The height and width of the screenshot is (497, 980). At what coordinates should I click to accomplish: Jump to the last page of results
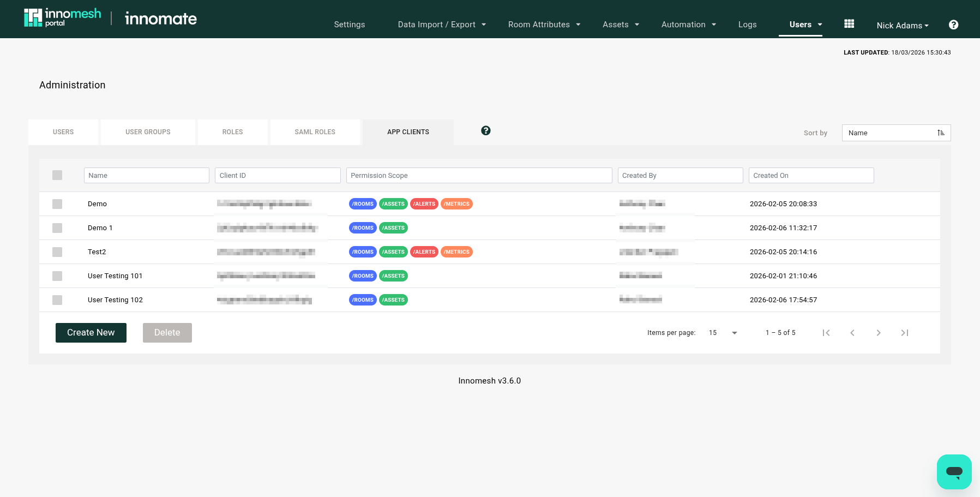[905, 333]
